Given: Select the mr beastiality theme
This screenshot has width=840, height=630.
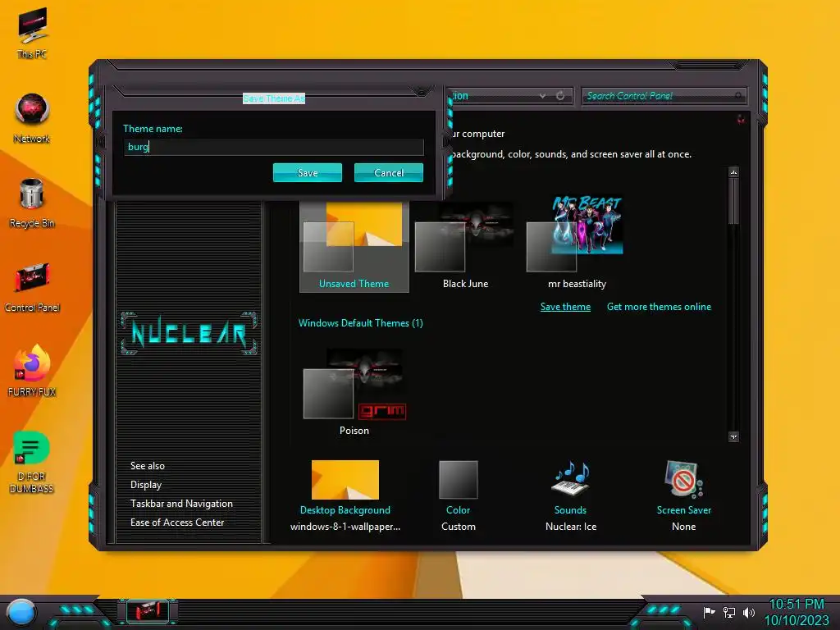Looking at the screenshot, I should point(577,244).
